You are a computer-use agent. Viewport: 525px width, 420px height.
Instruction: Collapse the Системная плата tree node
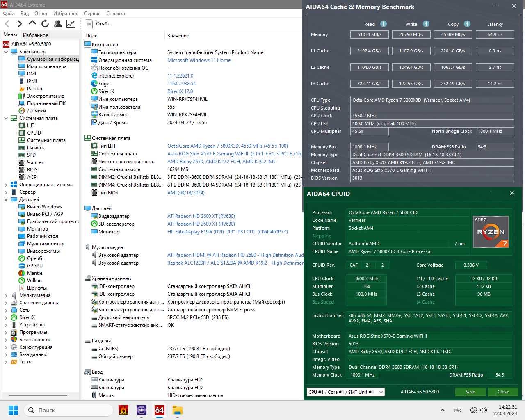click(6, 118)
